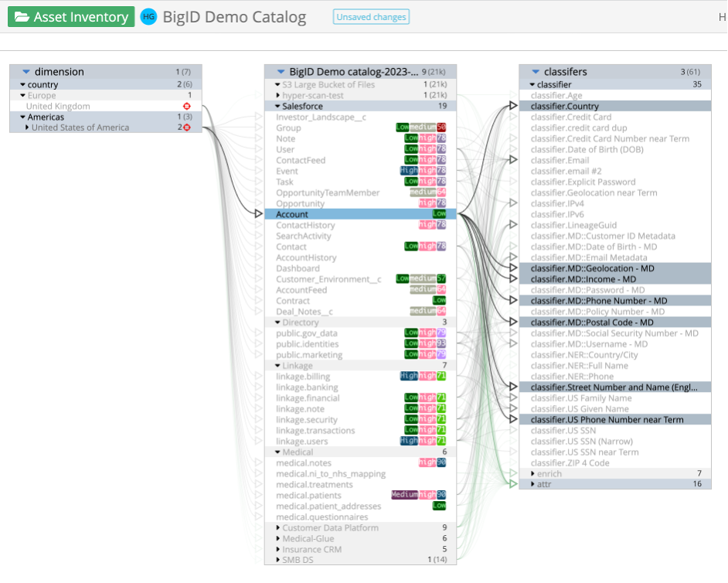The height and width of the screenshot is (583, 728).
Task: Collapse the Linkage group arrow
Action: coord(277,366)
